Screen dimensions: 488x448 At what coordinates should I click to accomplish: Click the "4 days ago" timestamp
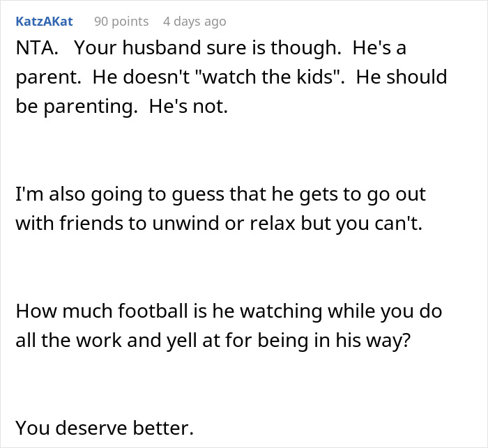(195, 22)
